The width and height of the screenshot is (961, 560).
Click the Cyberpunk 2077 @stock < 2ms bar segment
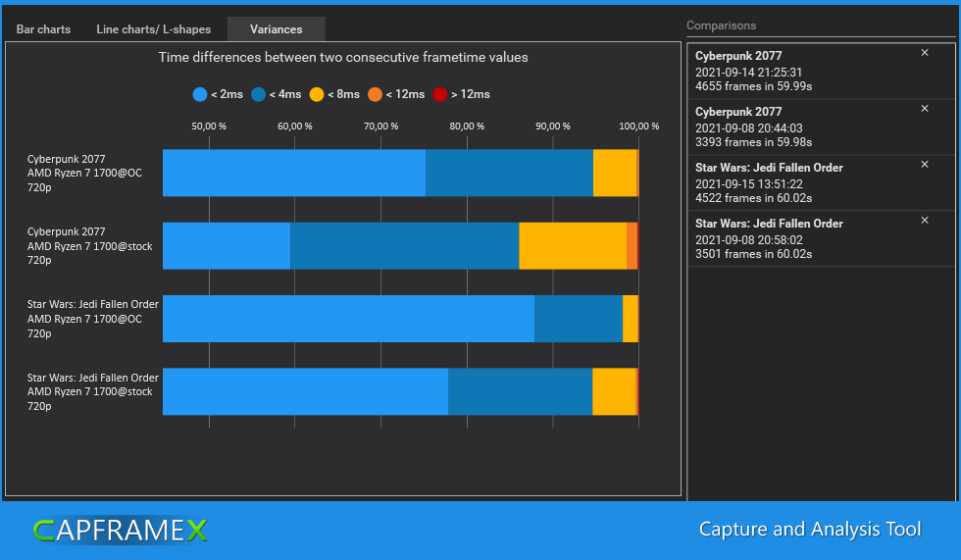(227, 246)
